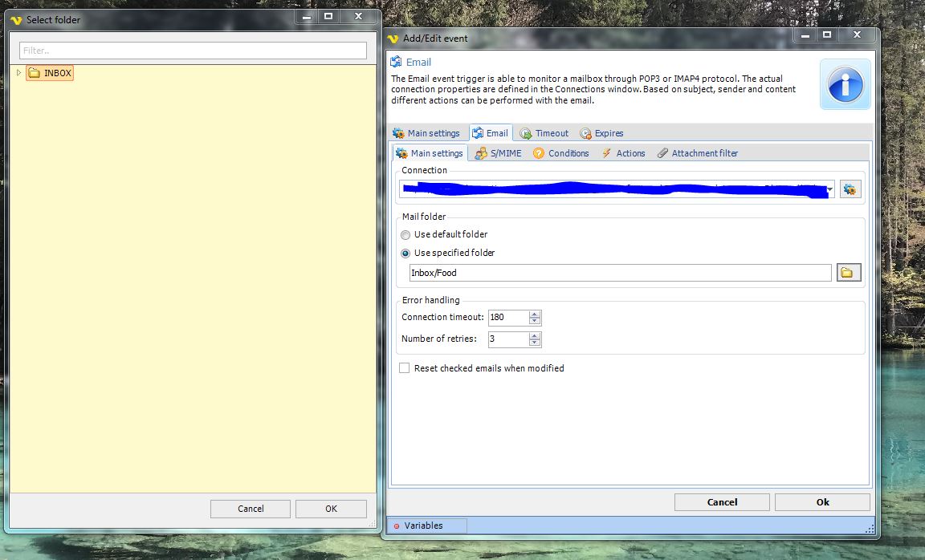Click the Filter text field
This screenshot has width=925, height=560.
pos(193,51)
